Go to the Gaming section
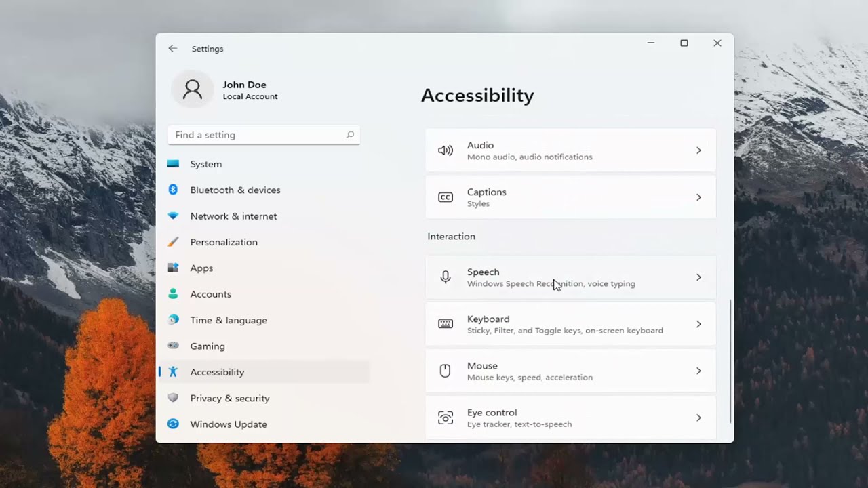868x488 pixels. tap(264, 346)
